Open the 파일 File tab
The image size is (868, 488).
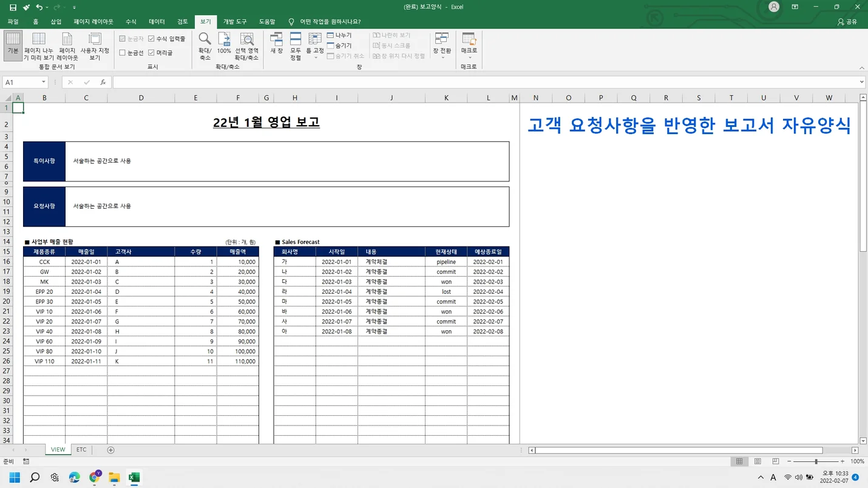coord(13,21)
